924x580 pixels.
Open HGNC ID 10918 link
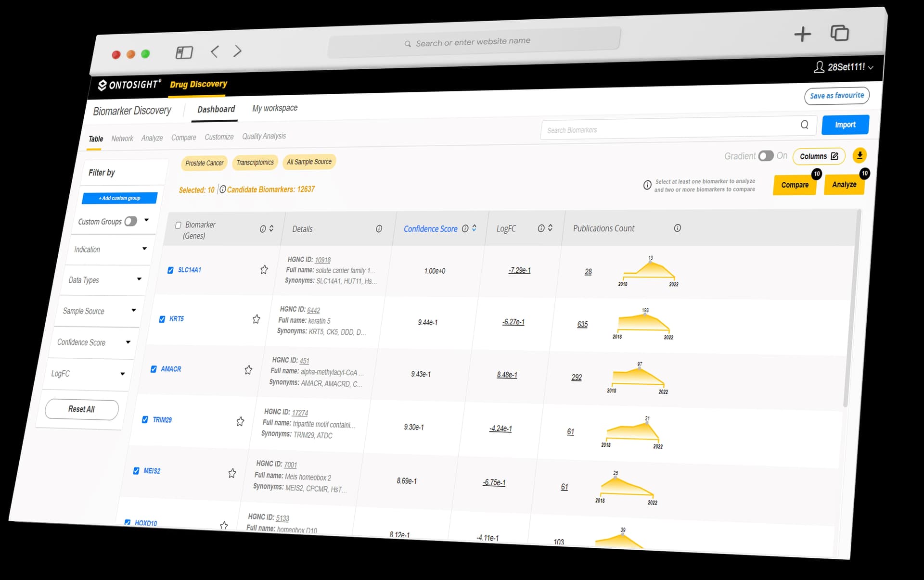pyautogui.click(x=322, y=260)
